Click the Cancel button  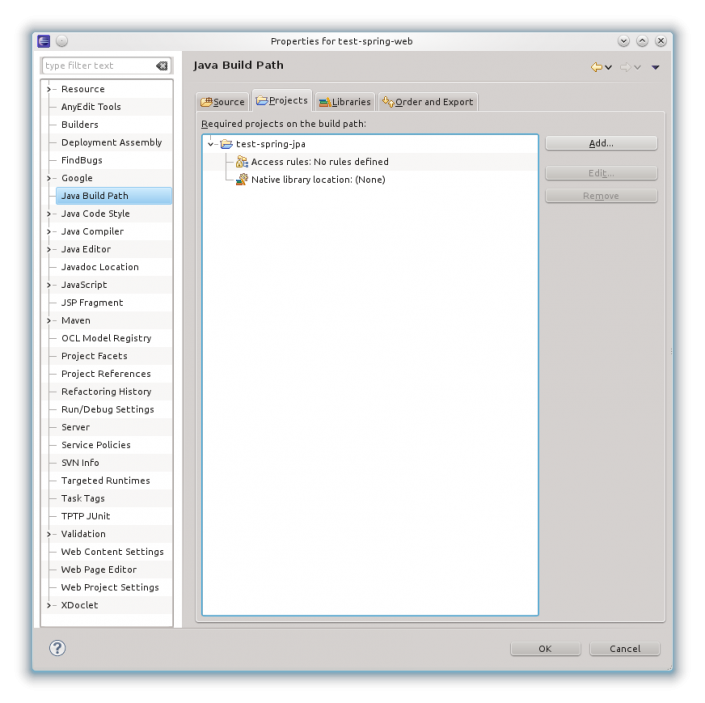point(625,649)
